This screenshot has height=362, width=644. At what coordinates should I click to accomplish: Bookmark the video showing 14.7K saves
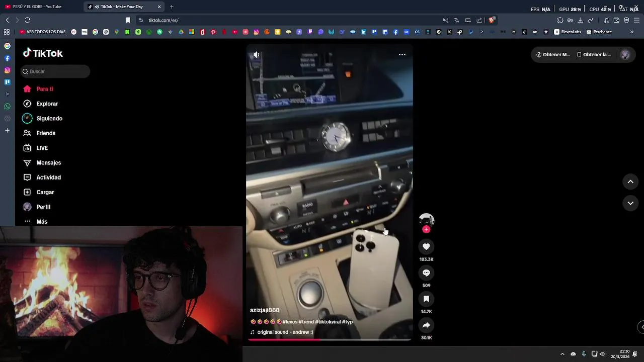click(426, 299)
